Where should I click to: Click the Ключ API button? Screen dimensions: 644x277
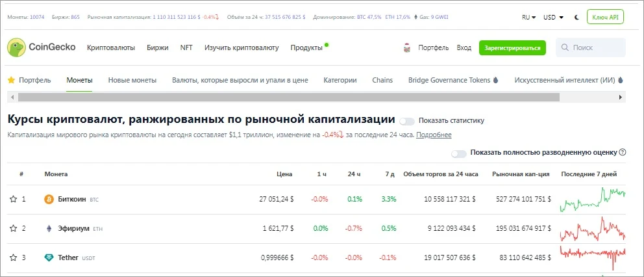[605, 17]
